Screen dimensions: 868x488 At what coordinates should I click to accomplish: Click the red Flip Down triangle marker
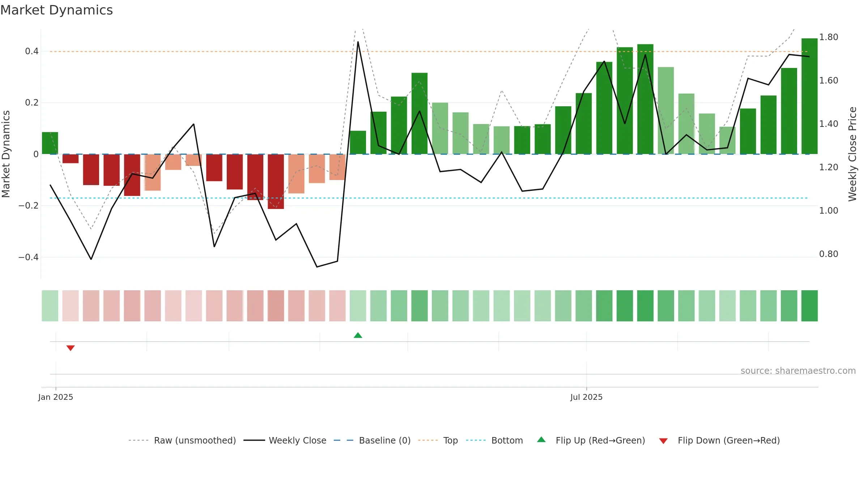pos(71,348)
